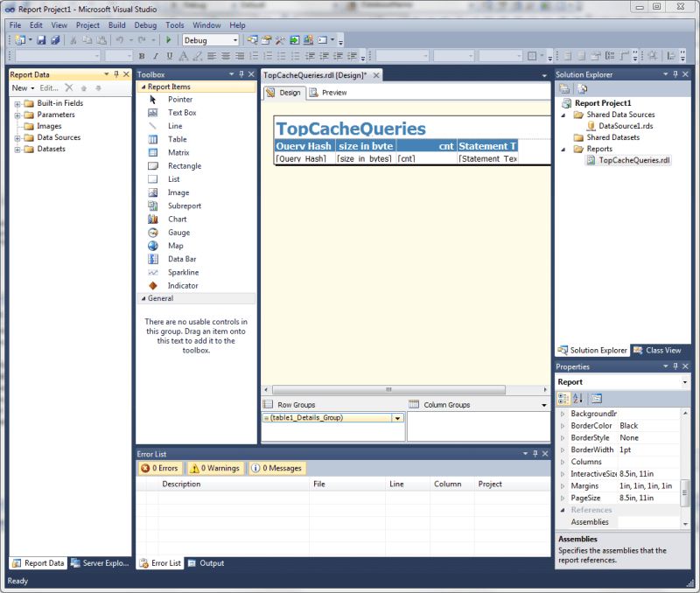Viewport: 700px width, 593px height.
Task: Select the Data Bar report item
Action: click(x=180, y=259)
